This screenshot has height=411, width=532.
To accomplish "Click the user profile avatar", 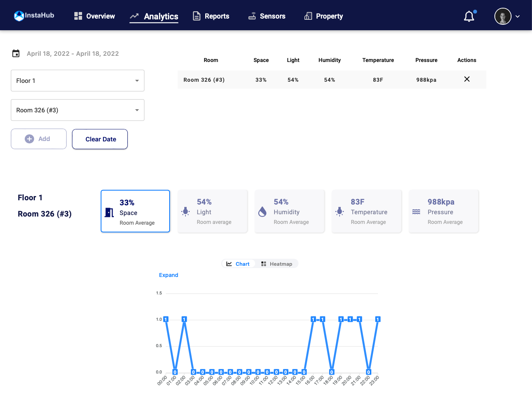I will point(503,16).
